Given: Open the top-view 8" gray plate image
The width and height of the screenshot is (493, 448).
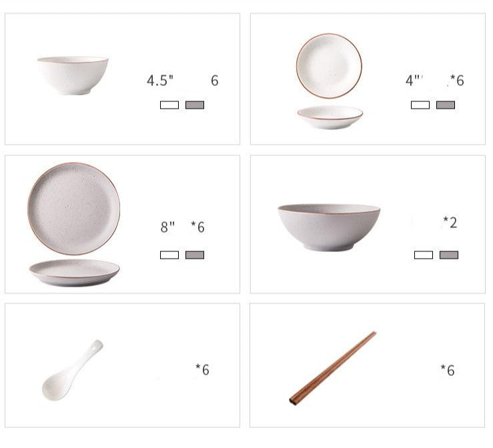Looking at the screenshot, I should point(74,209).
